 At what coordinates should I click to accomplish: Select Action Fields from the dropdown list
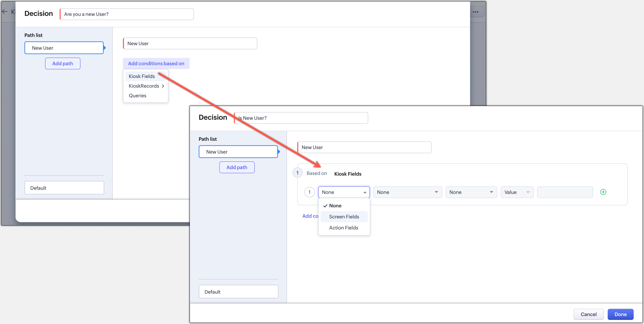pos(343,228)
